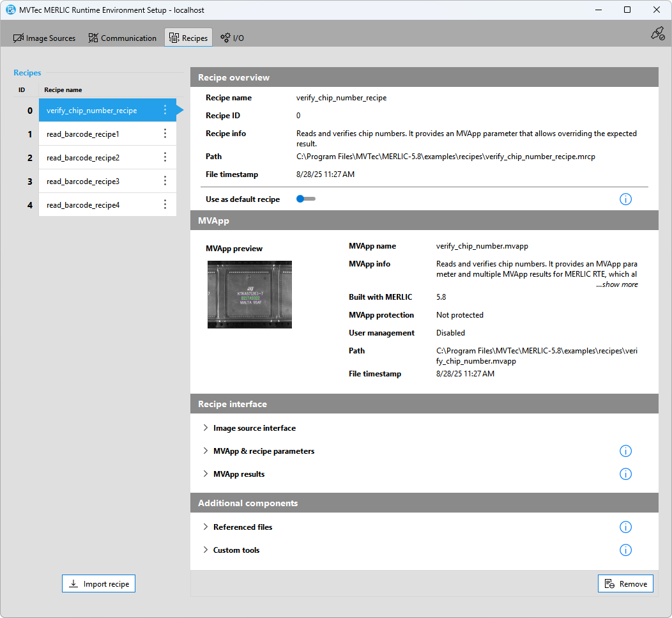Click the connection status icon at top right

coord(657,34)
